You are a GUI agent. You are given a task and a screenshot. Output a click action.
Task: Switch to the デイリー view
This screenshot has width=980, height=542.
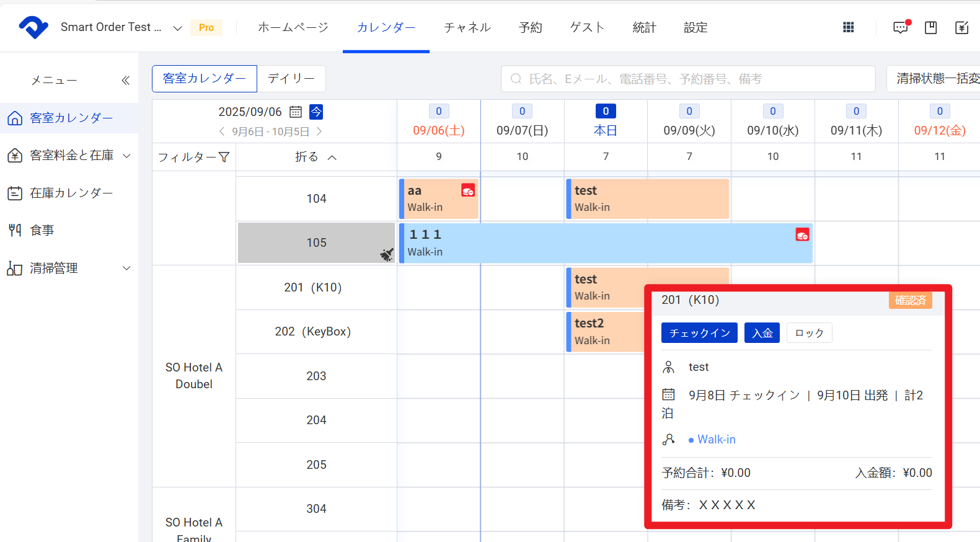[x=291, y=79]
